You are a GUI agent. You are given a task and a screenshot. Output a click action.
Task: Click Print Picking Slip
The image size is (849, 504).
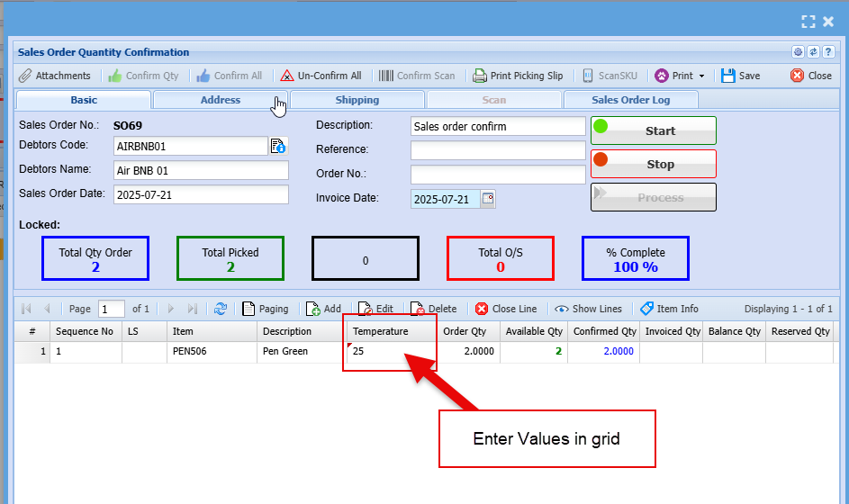point(518,76)
